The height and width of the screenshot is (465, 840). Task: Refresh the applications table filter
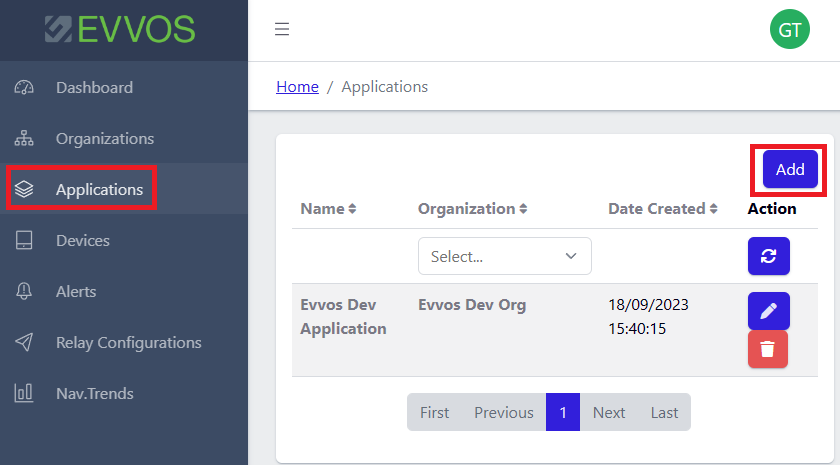tap(769, 256)
